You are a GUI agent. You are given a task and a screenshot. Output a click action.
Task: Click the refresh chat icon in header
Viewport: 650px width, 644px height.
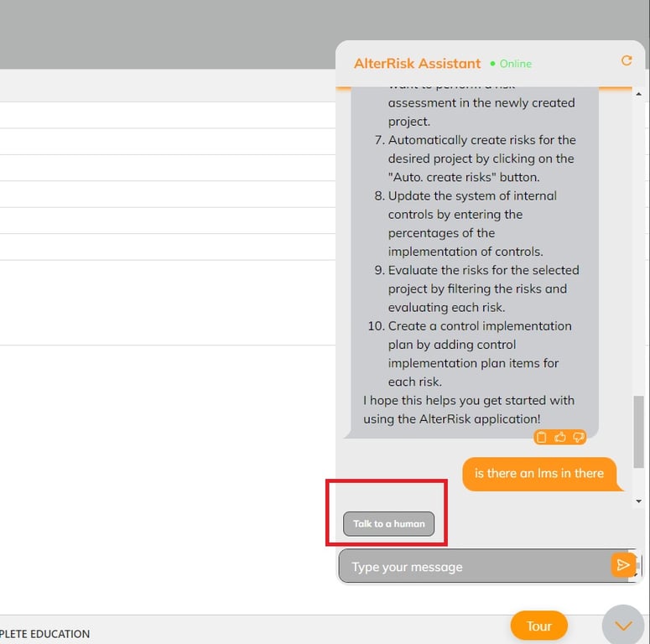pos(627,61)
